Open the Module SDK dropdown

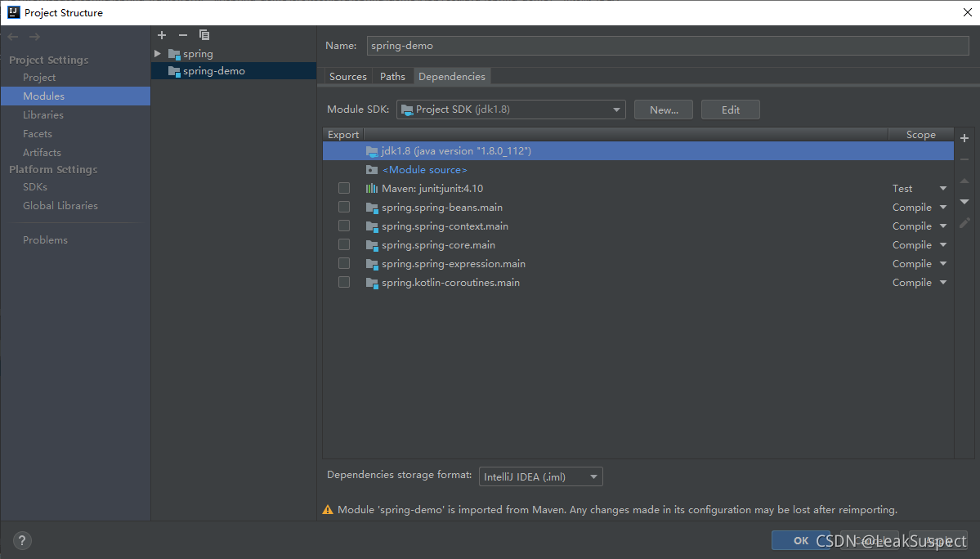coord(511,110)
